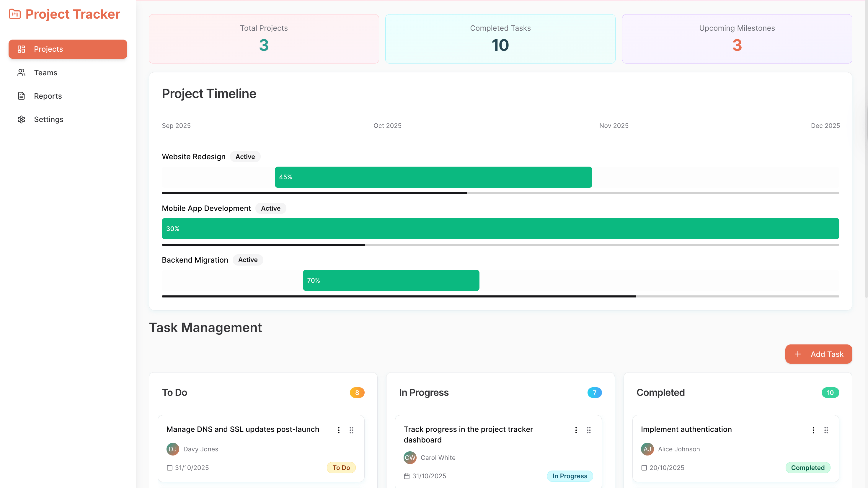This screenshot has width=868, height=488.
Task: Open the Settings gear icon
Action: (21, 119)
